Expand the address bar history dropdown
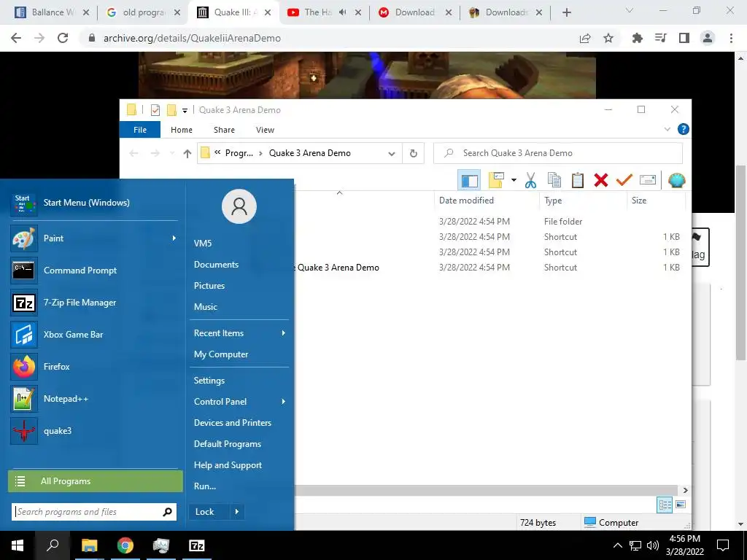 click(392, 153)
